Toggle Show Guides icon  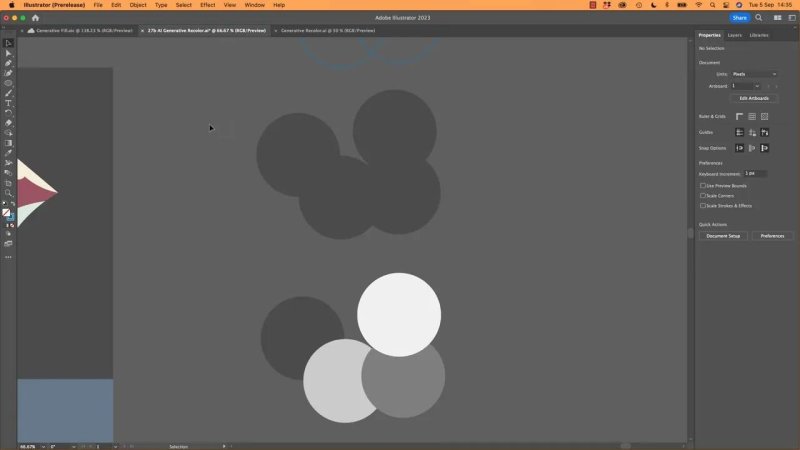click(739, 132)
